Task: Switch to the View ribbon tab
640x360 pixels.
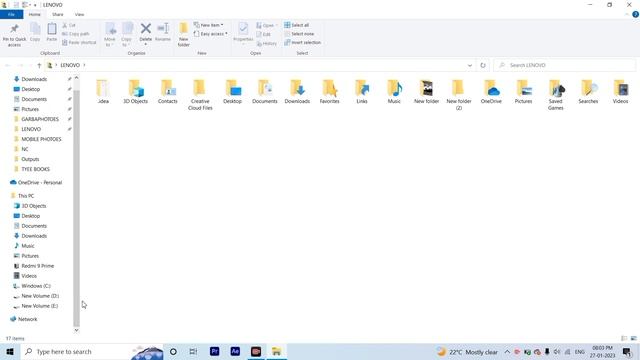Action: click(x=79, y=15)
